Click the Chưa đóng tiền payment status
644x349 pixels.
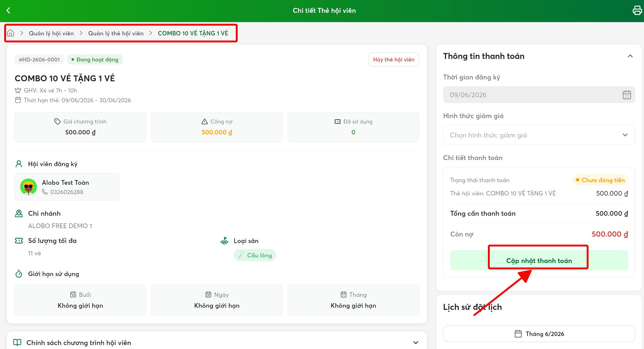(600, 180)
